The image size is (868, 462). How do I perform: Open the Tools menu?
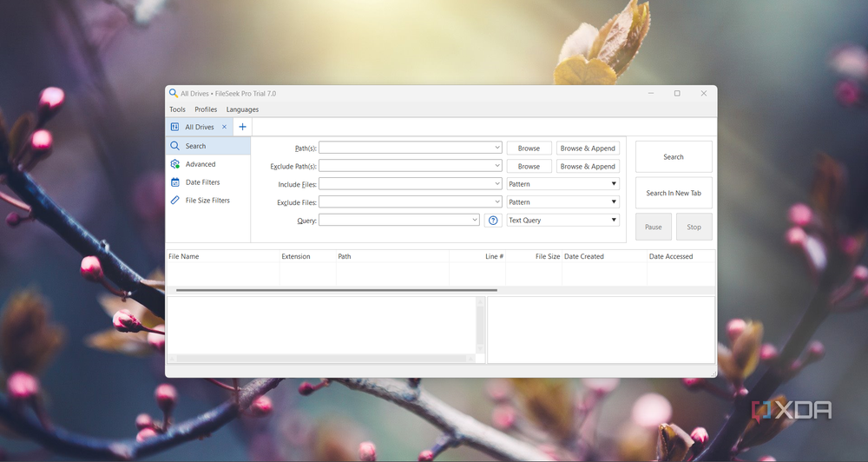point(177,109)
